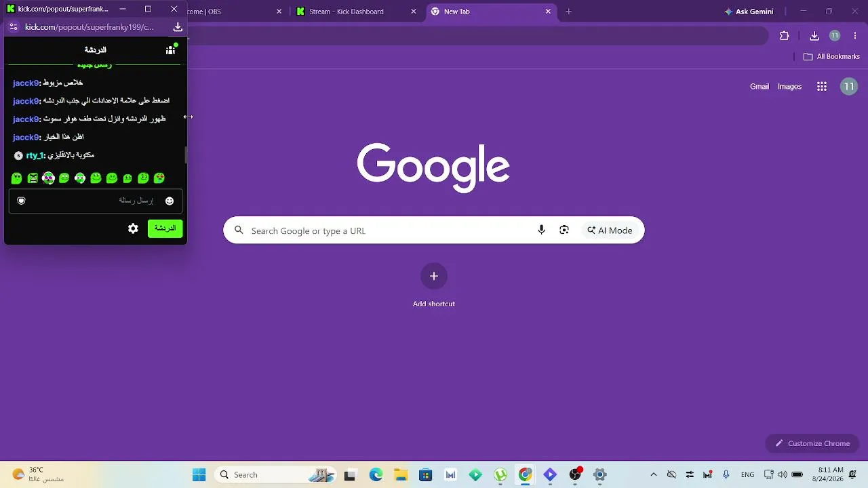This screenshot has width=868, height=488.
Task: Click Customize Chrome button
Action: tap(813, 443)
